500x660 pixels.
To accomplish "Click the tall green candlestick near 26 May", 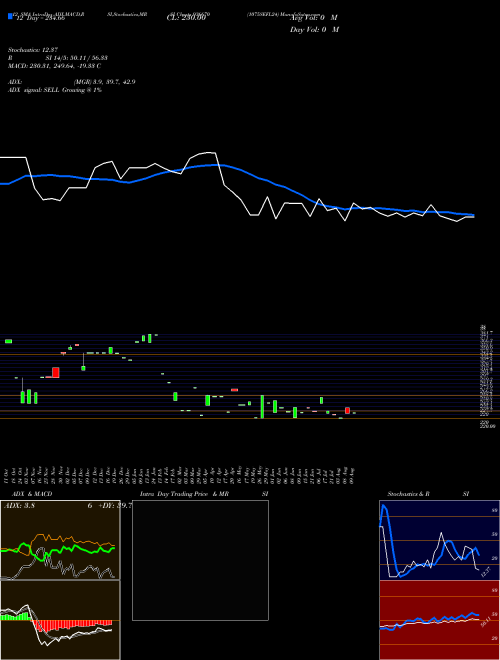I will click(x=262, y=407).
